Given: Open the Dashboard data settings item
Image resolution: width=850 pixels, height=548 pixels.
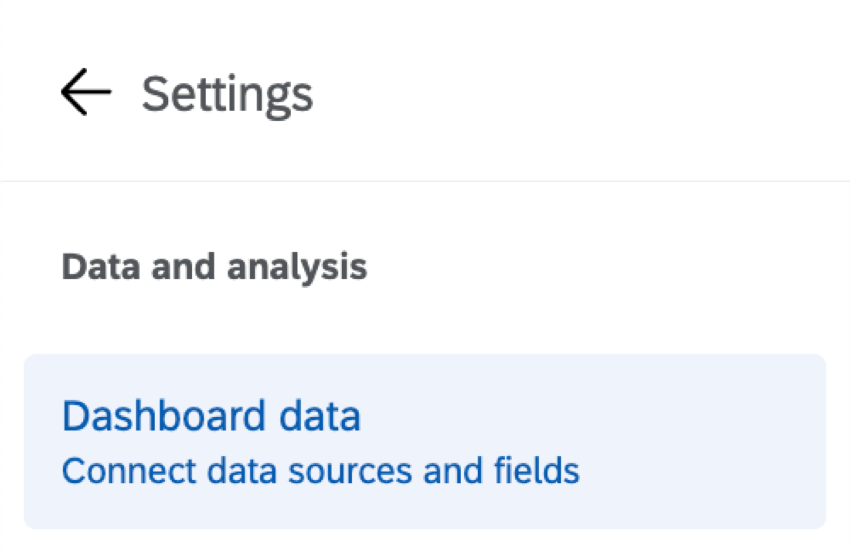Looking at the screenshot, I should click(x=424, y=441).
